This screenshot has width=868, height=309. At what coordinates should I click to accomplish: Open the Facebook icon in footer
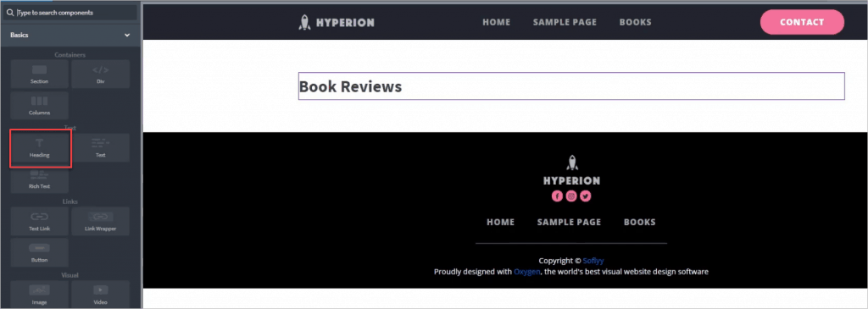point(557,196)
